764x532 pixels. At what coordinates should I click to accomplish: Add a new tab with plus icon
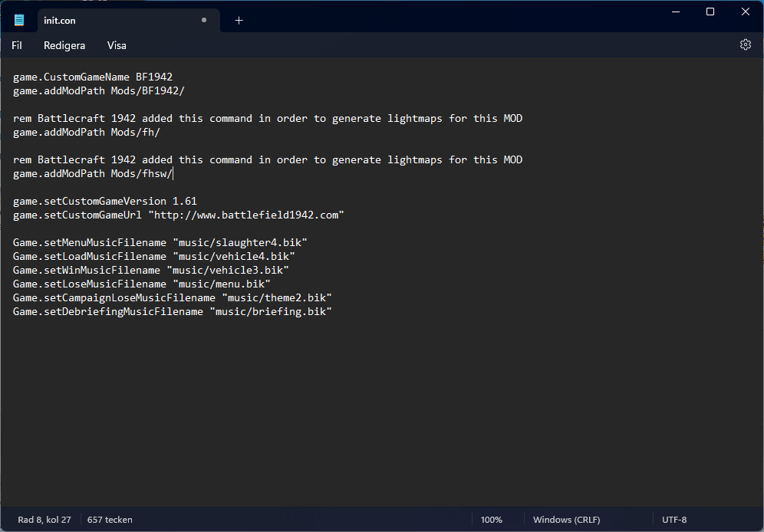239,21
